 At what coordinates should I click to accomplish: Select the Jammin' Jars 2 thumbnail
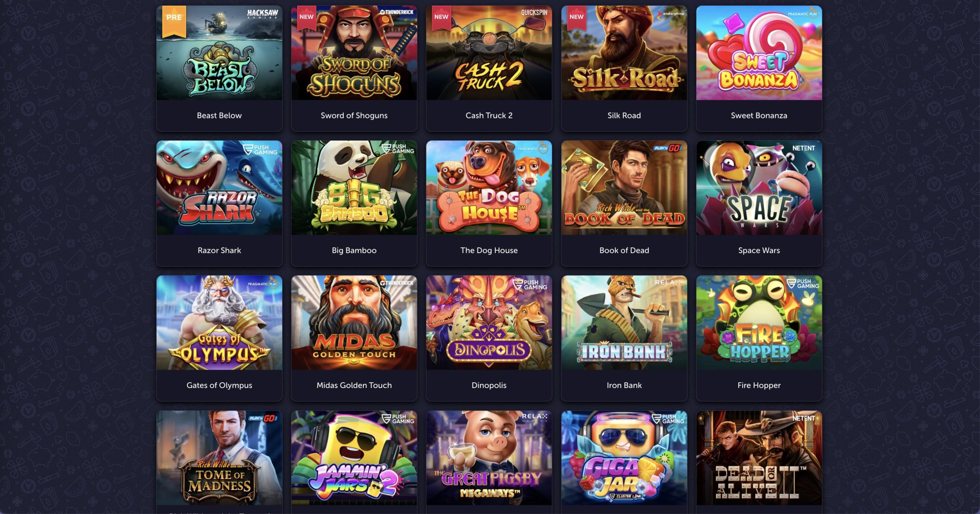point(354,458)
